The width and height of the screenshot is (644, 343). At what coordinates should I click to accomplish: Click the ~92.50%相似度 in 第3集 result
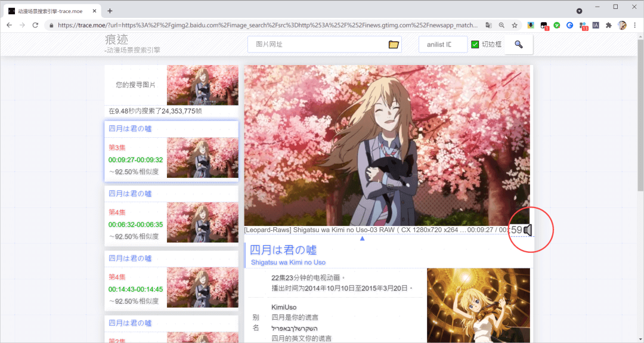pos(134,172)
